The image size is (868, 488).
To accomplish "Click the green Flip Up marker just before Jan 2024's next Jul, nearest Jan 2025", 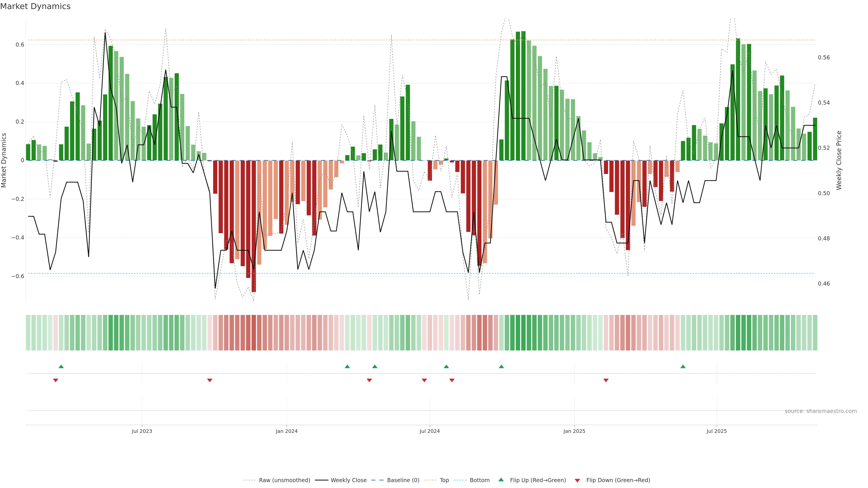I will point(501,366).
